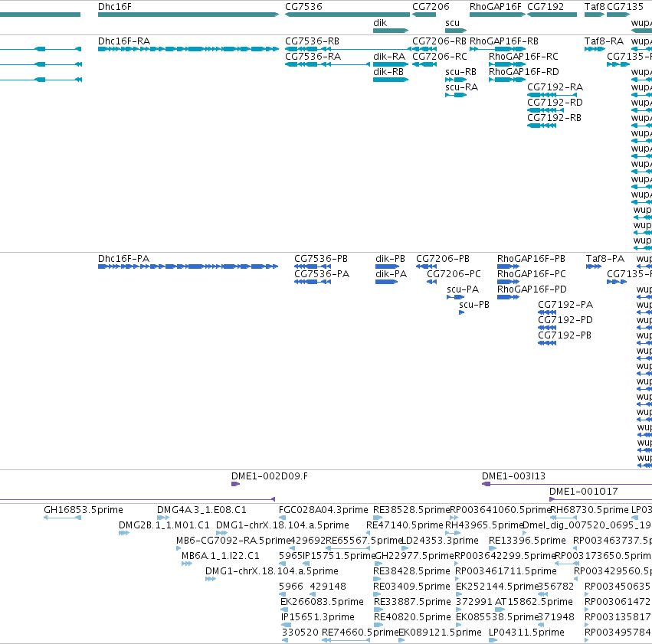Select the Dhc16F gene label

tap(115, 7)
